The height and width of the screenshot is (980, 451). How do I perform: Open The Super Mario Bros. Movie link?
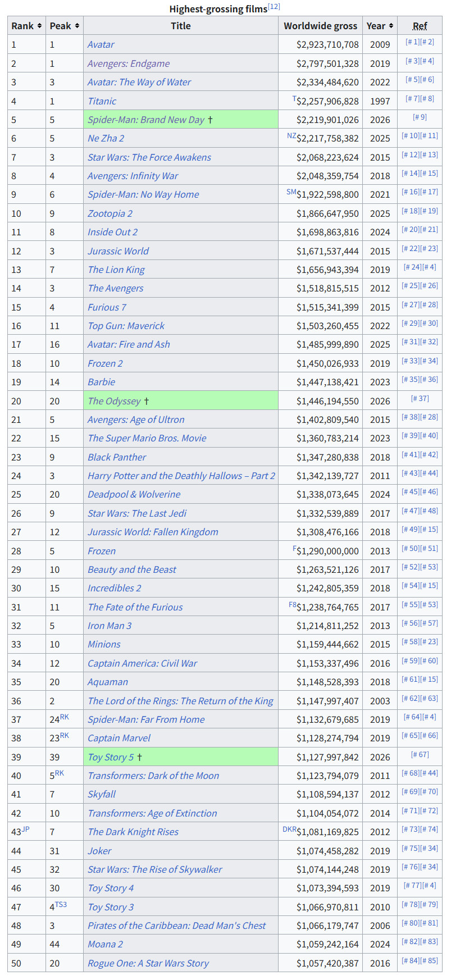pyautogui.click(x=147, y=438)
